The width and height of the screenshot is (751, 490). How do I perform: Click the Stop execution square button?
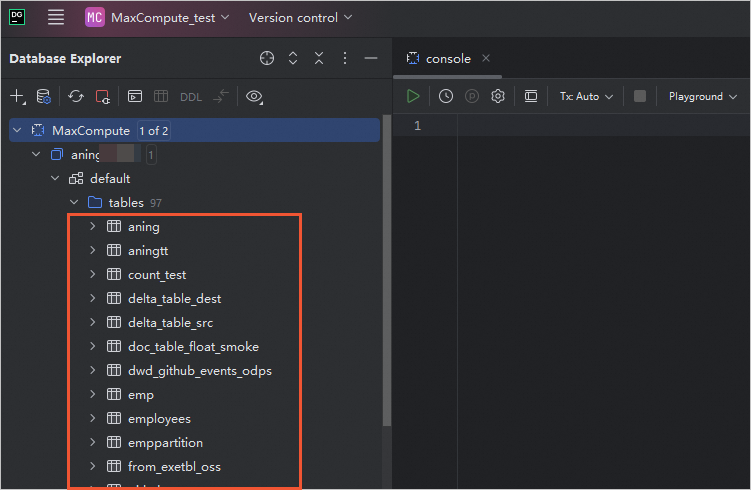[x=640, y=96]
